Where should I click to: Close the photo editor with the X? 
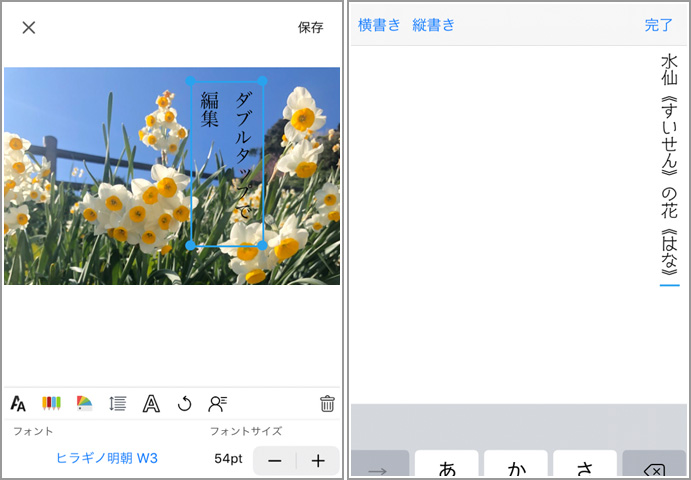coord(29,27)
